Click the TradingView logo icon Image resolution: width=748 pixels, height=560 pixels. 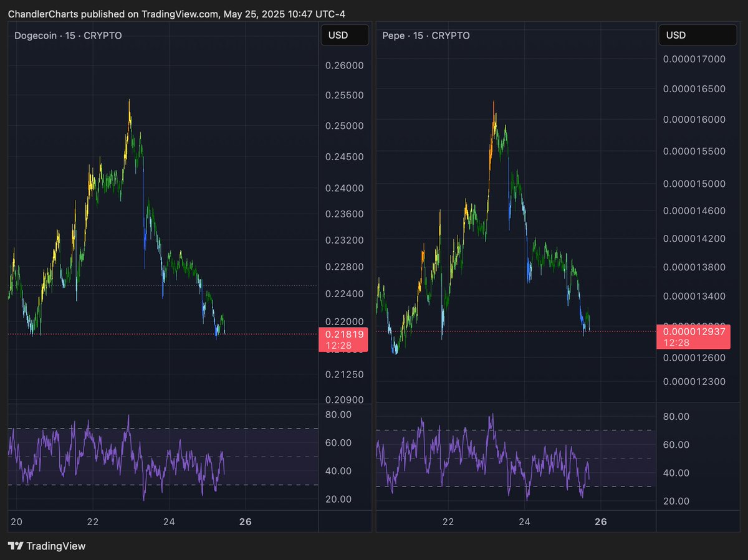pyautogui.click(x=16, y=546)
